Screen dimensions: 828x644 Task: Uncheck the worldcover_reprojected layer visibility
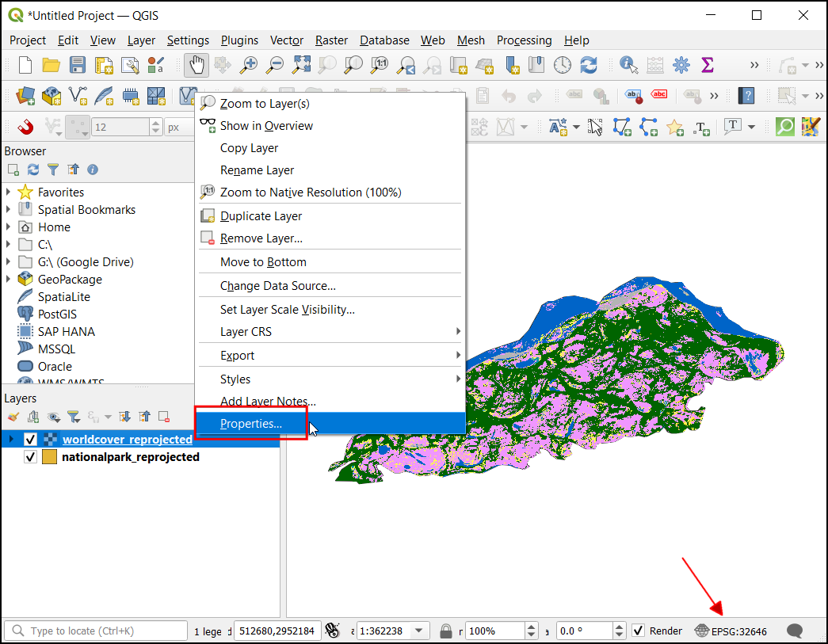31,440
